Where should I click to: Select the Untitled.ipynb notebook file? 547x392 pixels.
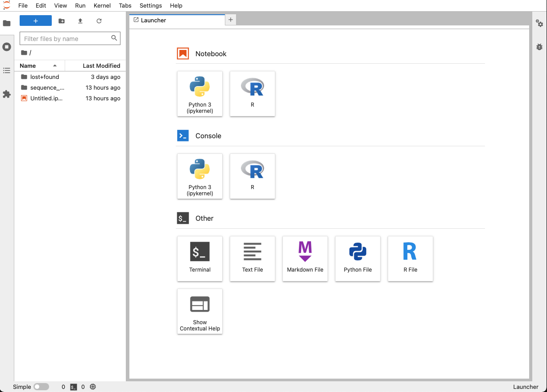click(46, 98)
